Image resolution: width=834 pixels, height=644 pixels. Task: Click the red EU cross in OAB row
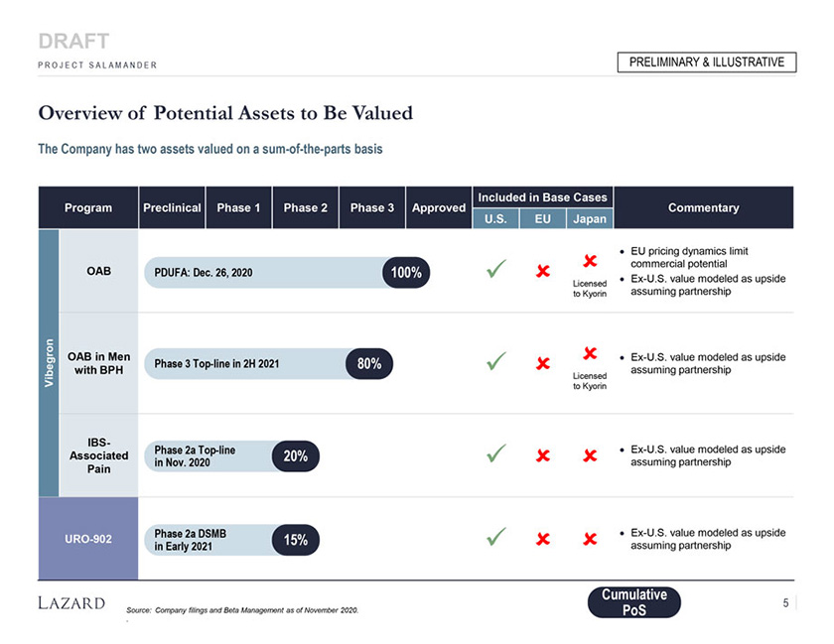(543, 272)
